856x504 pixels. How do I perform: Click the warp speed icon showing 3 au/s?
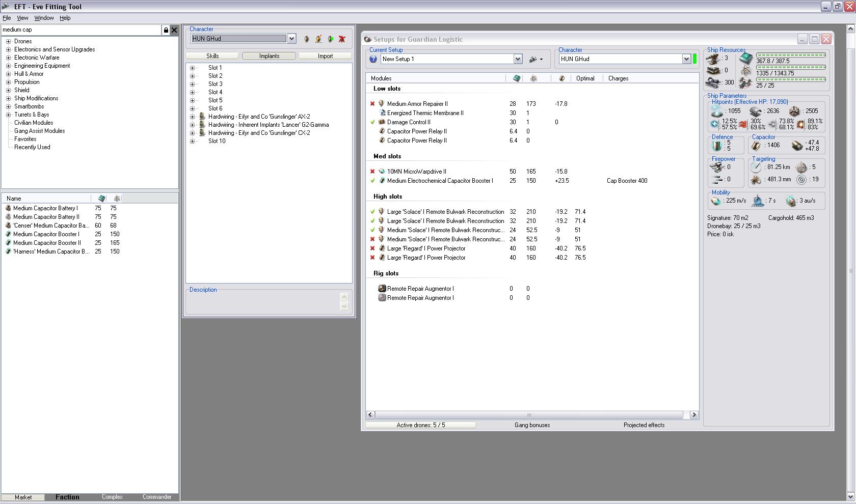(791, 201)
